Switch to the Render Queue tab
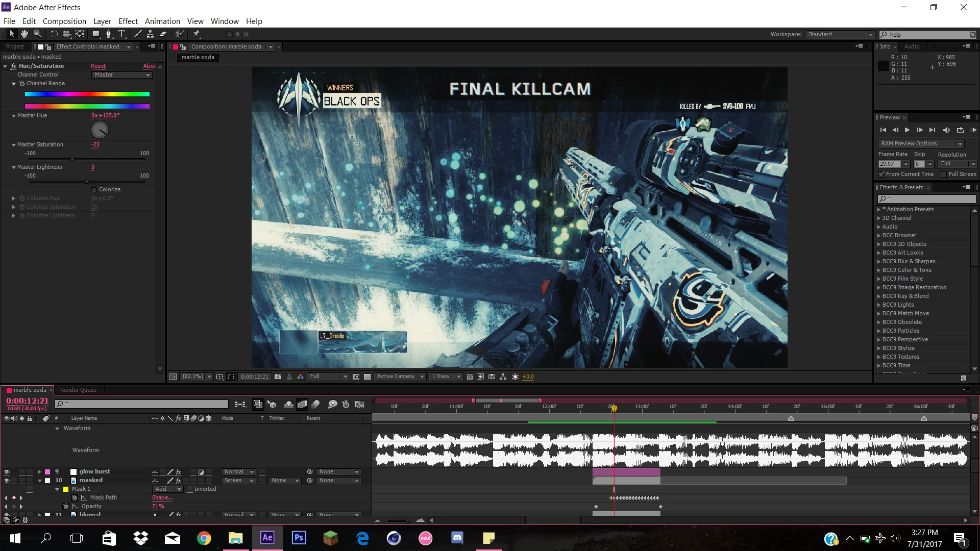The image size is (980, 551). tap(78, 390)
